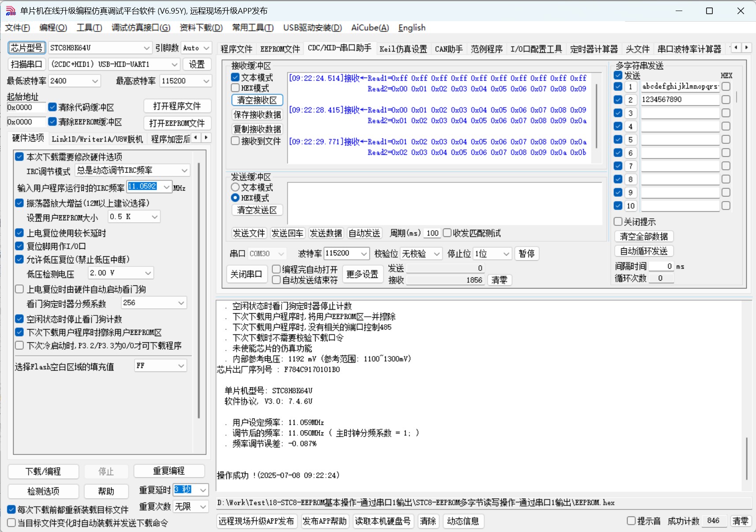The image size is (756, 532).
Task: Expand the 用户EEPROM大小 0.5 K dropdown
Action: (x=154, y=217)
